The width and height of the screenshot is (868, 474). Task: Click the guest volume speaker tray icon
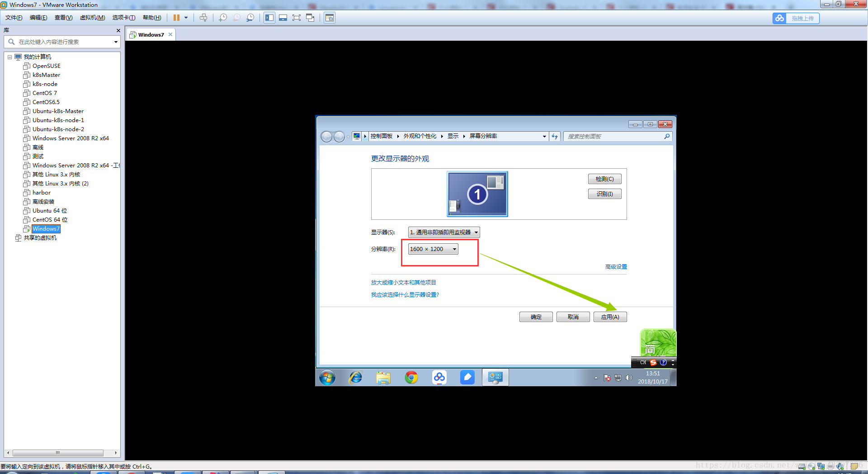point(629,378)
